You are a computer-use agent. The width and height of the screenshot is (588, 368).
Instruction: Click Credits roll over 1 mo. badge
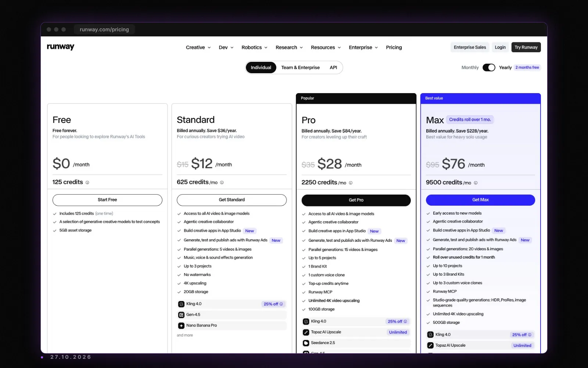(x=470, y=120)
